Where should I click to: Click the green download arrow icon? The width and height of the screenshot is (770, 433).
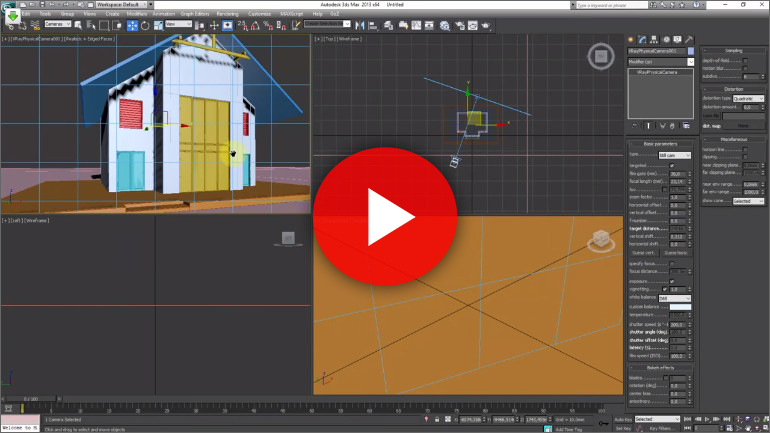click(13, 16)
